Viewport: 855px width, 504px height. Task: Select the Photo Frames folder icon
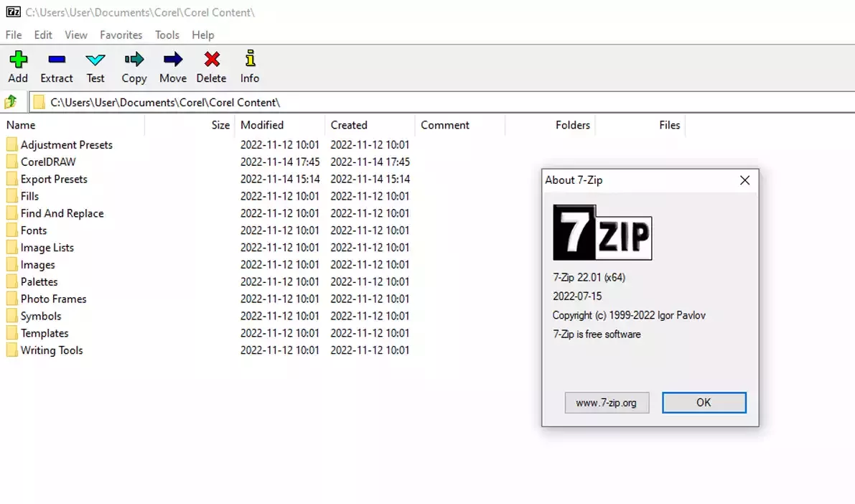click(x=12, y=299)
